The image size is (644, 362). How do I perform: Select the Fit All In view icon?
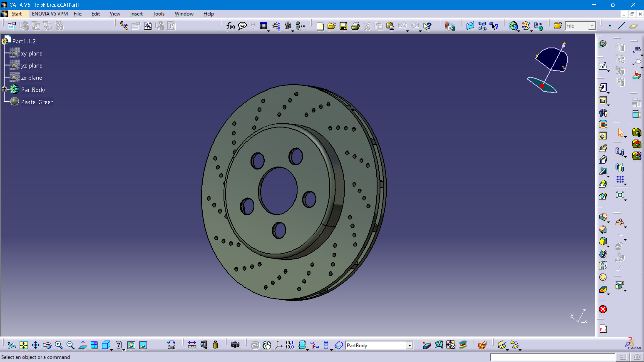pyautogui.click(x=23, y=345)
